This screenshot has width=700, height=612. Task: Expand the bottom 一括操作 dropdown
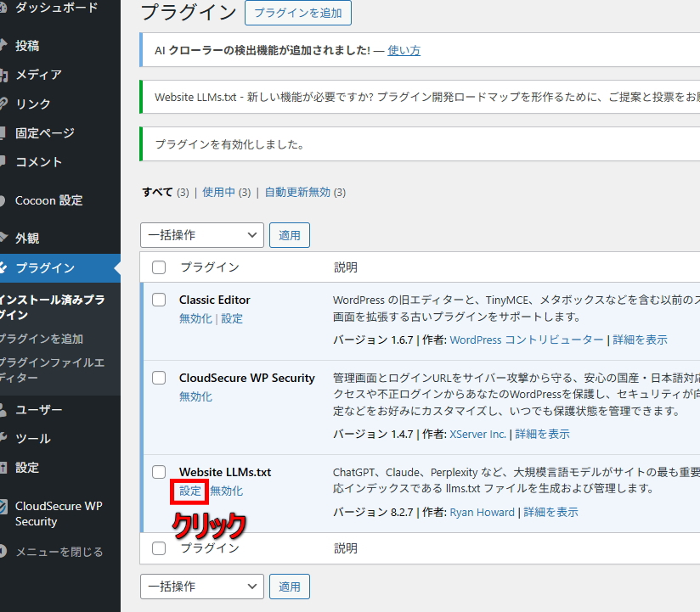tap(201, 587)
